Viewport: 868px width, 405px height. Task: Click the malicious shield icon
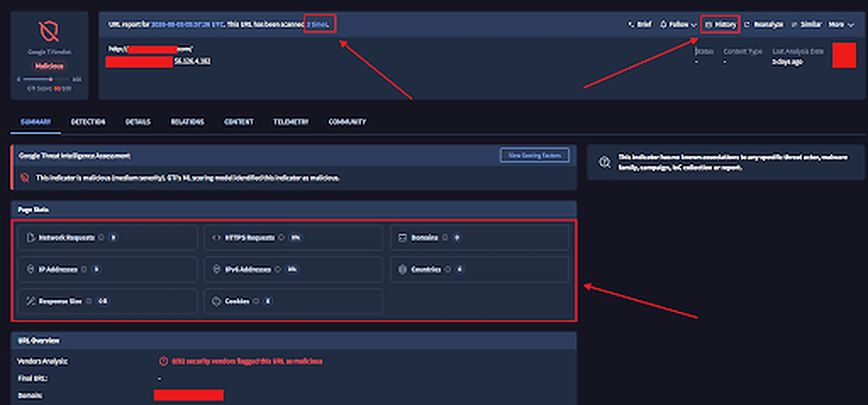coord(49,31)
